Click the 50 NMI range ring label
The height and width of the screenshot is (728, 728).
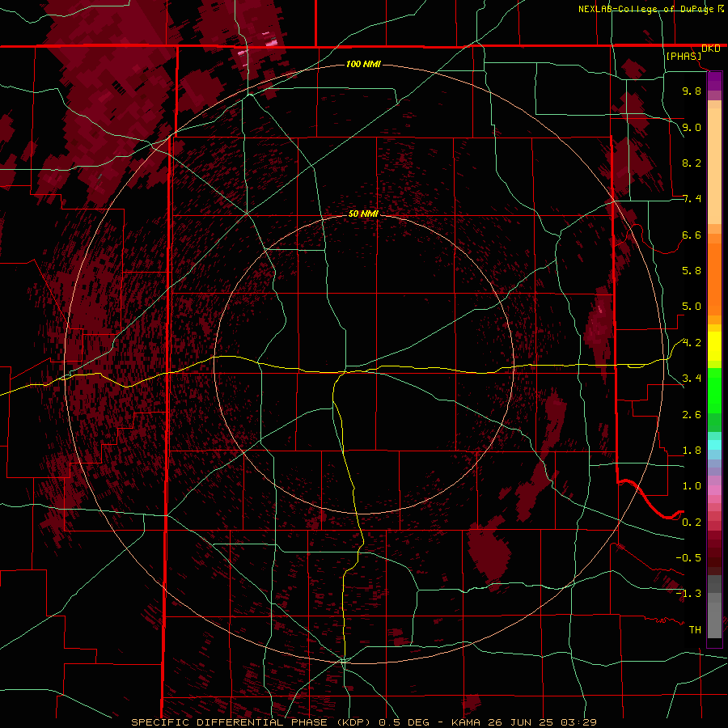pyautogui.click(x=363, y=214)
